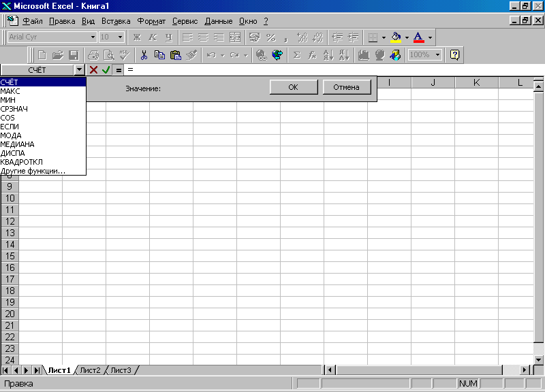The height and width of the screenshot is (392, 545).
Task: Apply red font color
Action: point(419,37)
